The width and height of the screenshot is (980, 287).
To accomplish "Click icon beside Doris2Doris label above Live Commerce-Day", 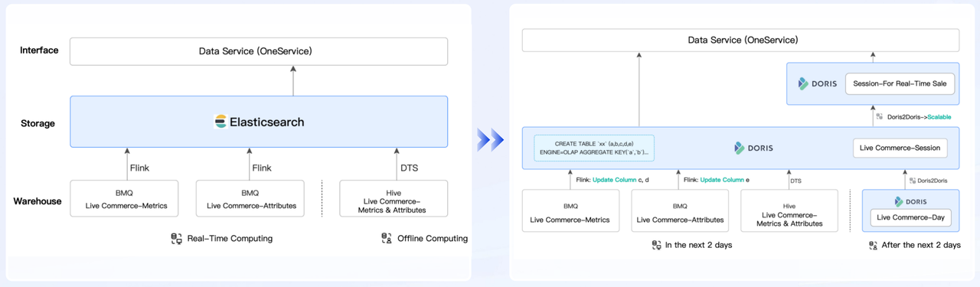I will point(913,181).
